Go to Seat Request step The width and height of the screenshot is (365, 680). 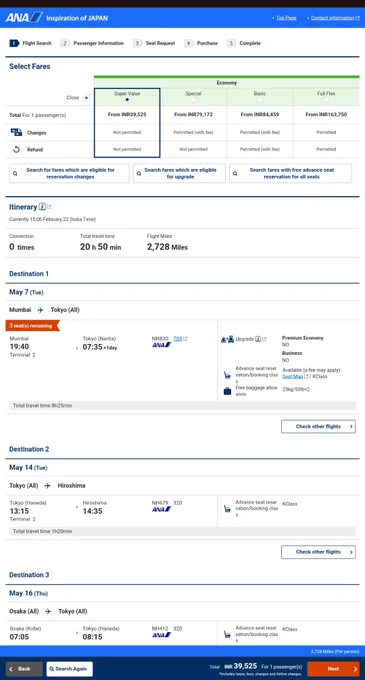tap(154, 43)
